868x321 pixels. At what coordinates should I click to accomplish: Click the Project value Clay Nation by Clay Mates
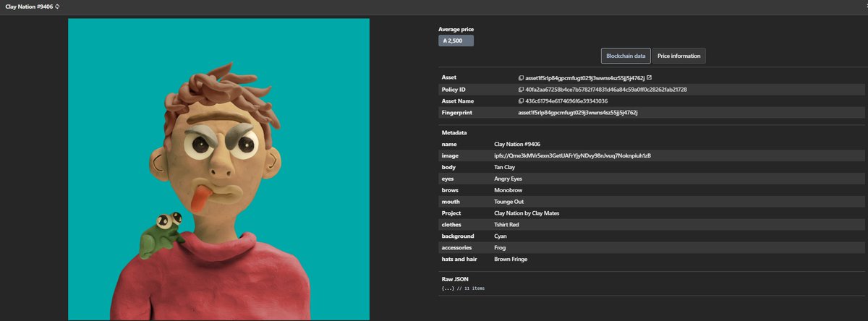527,213
